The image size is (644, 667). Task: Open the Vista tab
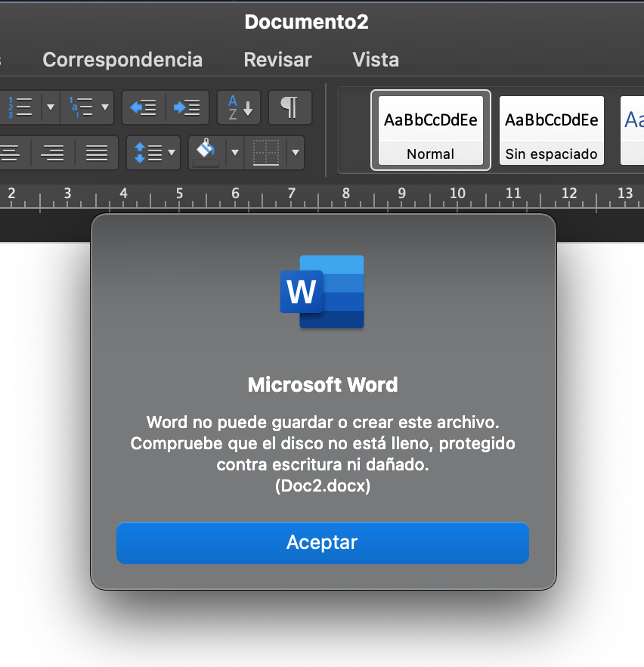click(x=376, y=60)
